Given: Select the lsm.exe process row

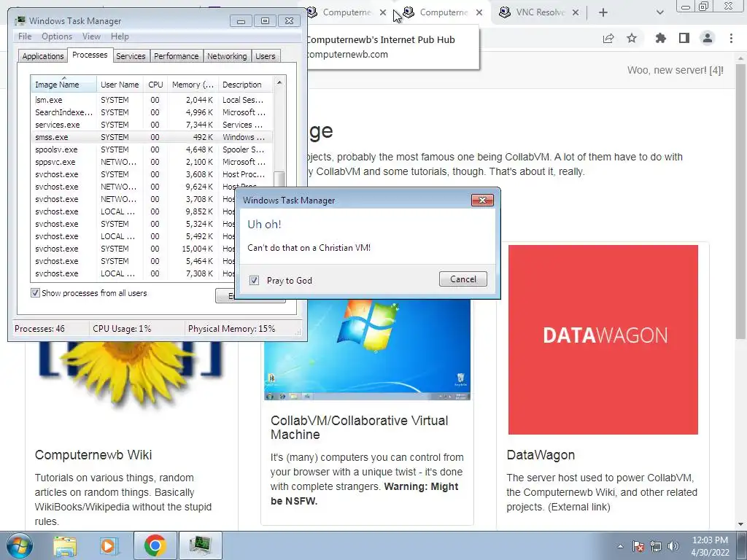Looking at the screenshot, I should coord(152,100).
